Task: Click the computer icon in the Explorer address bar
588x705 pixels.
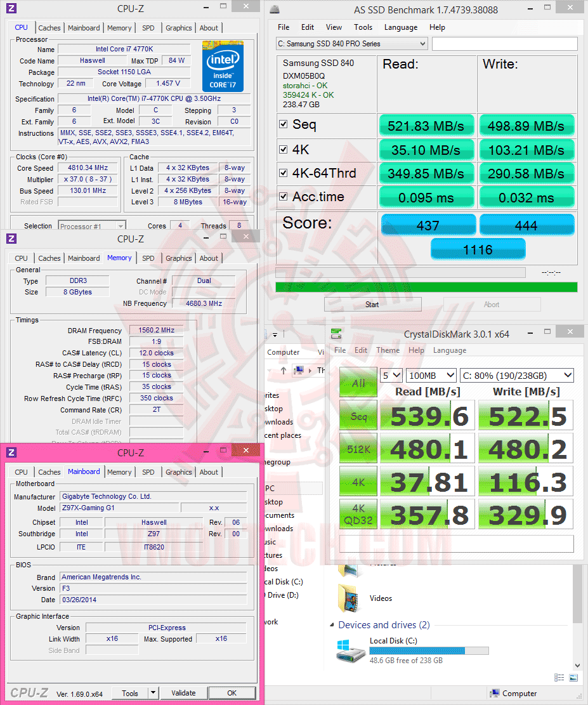Action: (x=299, y=371)
